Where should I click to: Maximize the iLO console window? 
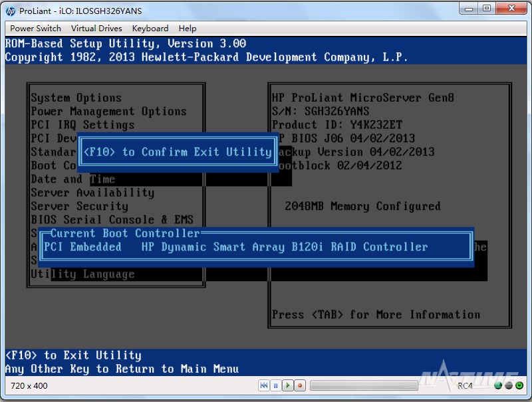pos(487,9)
